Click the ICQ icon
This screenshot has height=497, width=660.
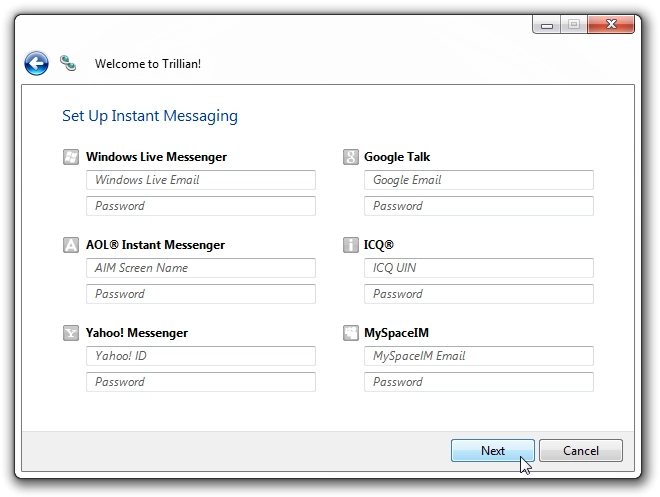click(x=351, y=245)
